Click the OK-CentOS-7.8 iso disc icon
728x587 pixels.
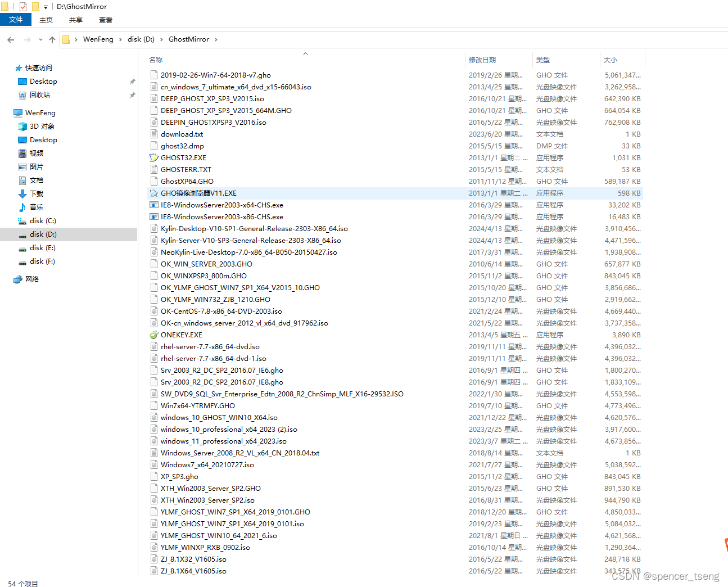pos(154,311)
